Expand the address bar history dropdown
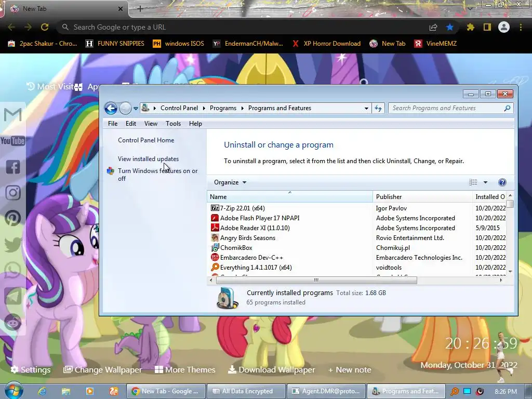The height and width of the screenshot is (399, 532). point(366,109)
